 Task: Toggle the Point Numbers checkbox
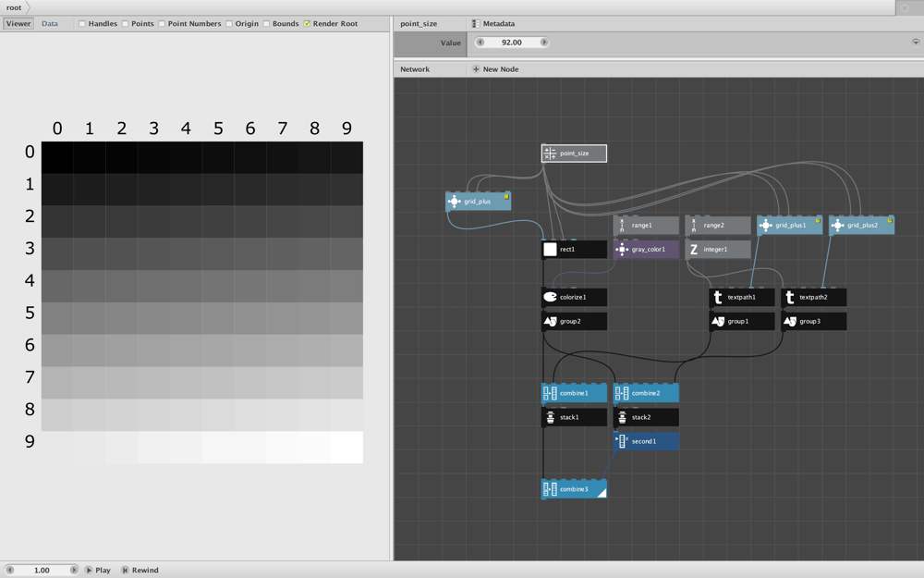click(x=162, y=24)
